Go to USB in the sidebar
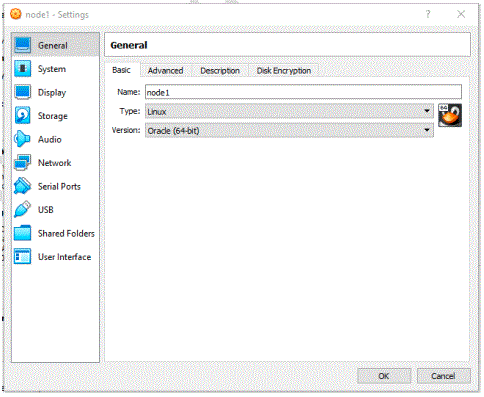 click(56, 210)
